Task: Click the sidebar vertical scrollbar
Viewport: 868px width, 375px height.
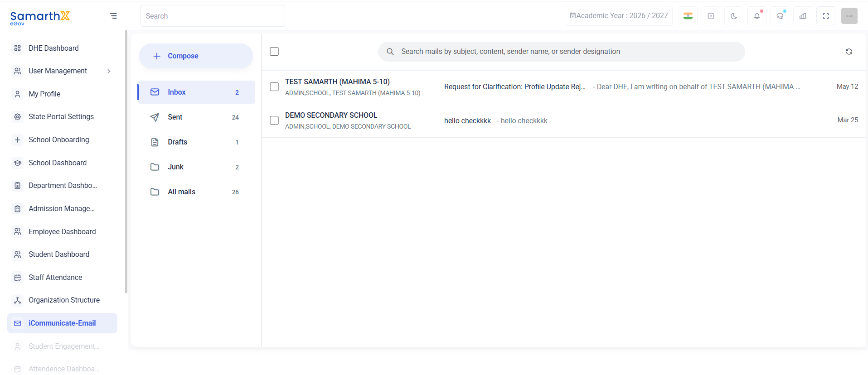Action: click(x=126, y=162)
